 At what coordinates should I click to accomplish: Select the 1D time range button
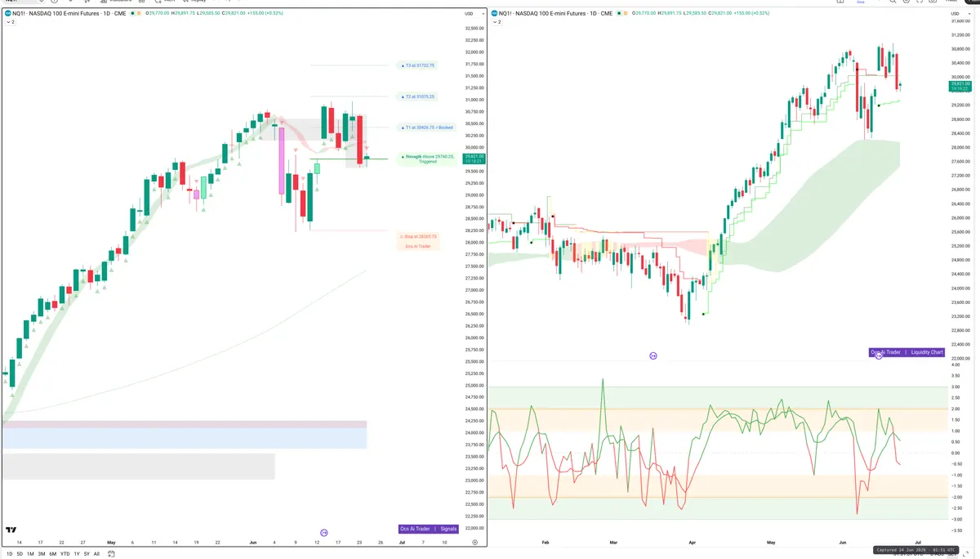[x=10, y=554]
